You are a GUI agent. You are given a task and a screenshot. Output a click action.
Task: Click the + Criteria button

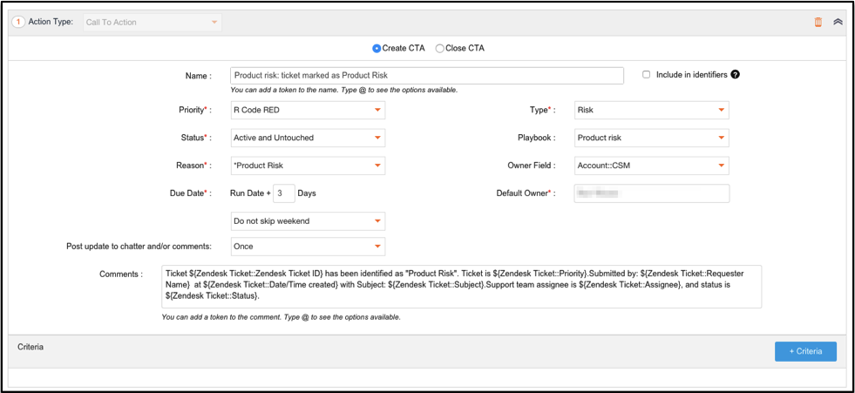point(805,352)
